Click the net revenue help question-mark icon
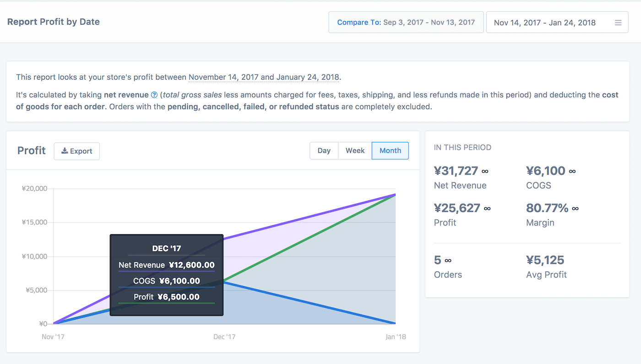641x364 pixels. (154, 95)
